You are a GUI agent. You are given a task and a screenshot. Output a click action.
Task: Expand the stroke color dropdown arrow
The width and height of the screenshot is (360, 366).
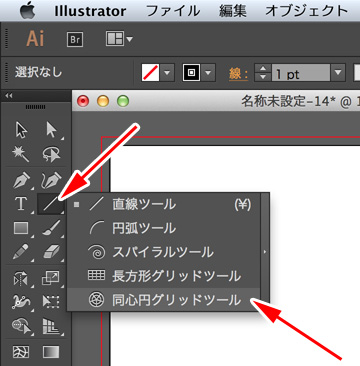[208, 72]
